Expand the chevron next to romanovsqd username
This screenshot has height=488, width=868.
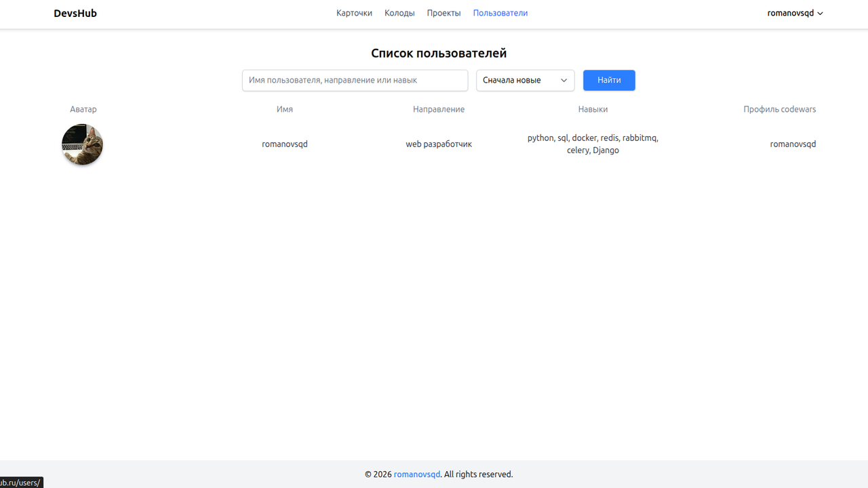coord(820,13)
